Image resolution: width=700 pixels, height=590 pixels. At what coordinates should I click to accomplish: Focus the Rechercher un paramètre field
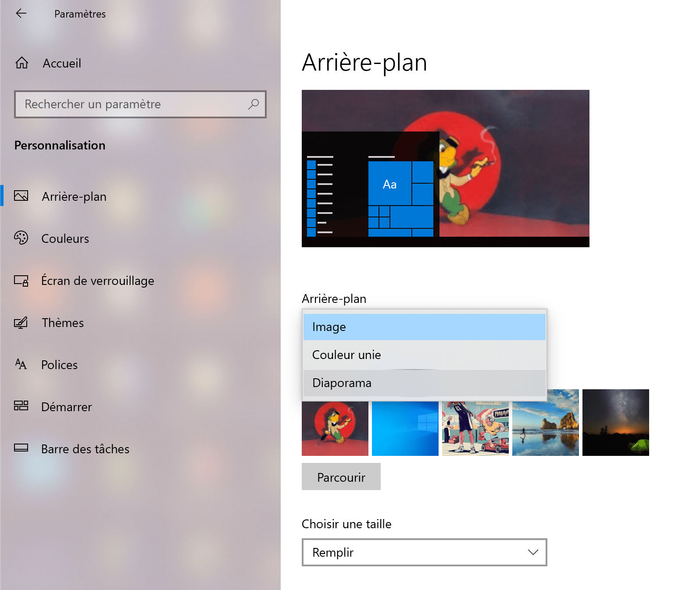pos(140,104)
